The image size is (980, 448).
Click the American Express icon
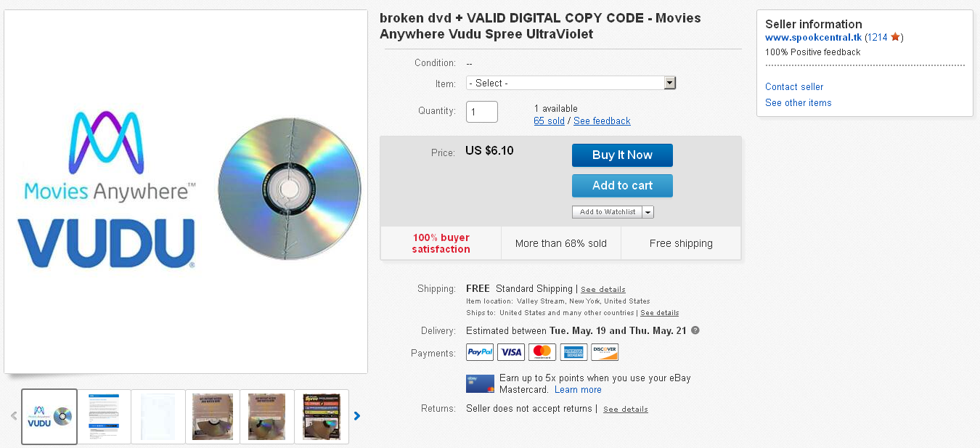[573, 352]
